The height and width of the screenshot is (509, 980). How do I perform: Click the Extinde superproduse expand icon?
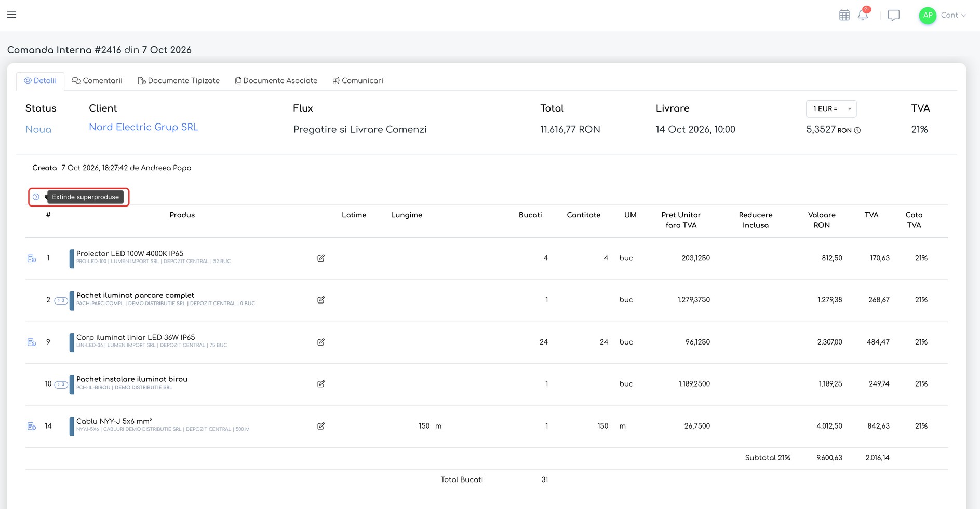[x=36, y=197]
